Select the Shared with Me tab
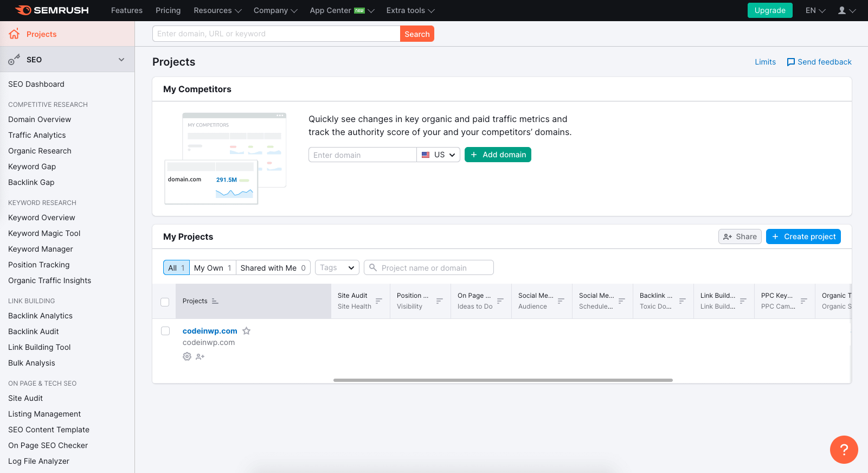 click(273, 267)
